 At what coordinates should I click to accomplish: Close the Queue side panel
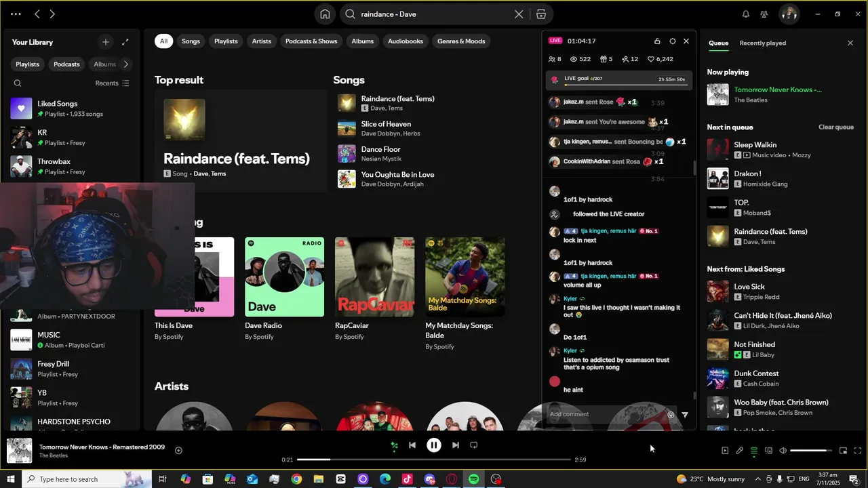coord(850,43)
